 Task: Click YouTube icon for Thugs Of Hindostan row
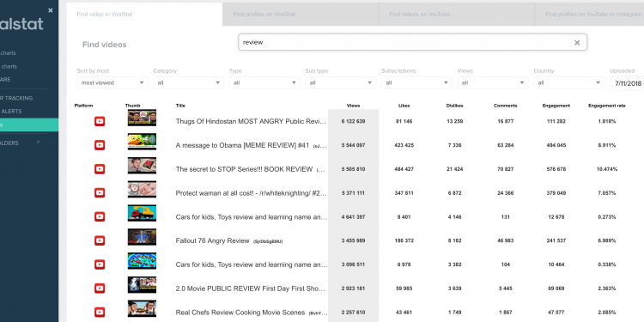(100, 121)
